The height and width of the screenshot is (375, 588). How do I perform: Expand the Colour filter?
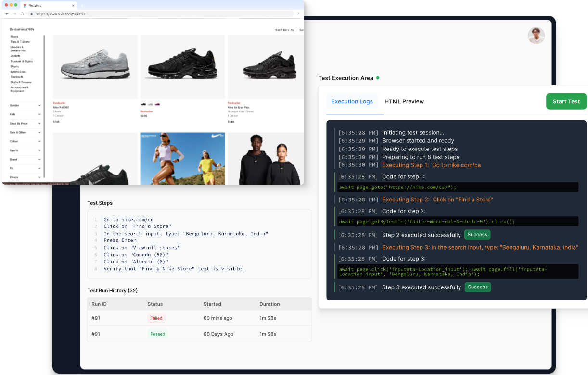coord(26,141)
